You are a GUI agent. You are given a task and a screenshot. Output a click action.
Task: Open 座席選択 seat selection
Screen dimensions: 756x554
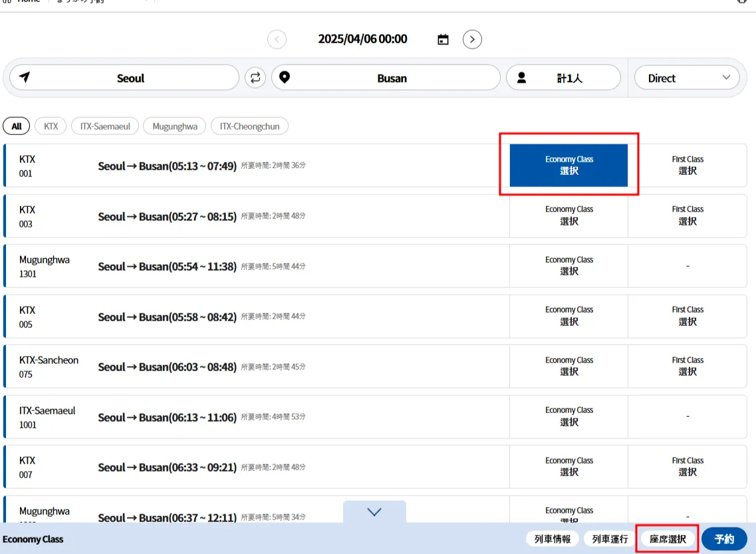(668, 539)
